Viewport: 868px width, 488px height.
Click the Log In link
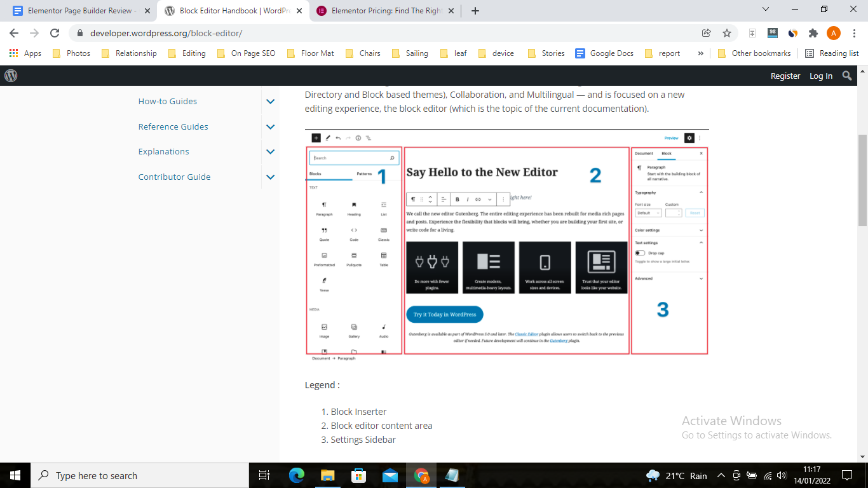821,76
